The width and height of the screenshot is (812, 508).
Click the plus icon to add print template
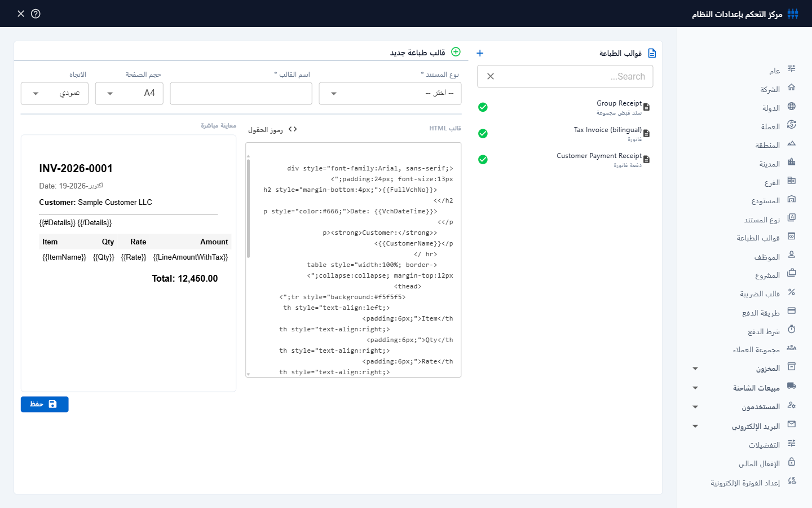(x=480, y=53)
